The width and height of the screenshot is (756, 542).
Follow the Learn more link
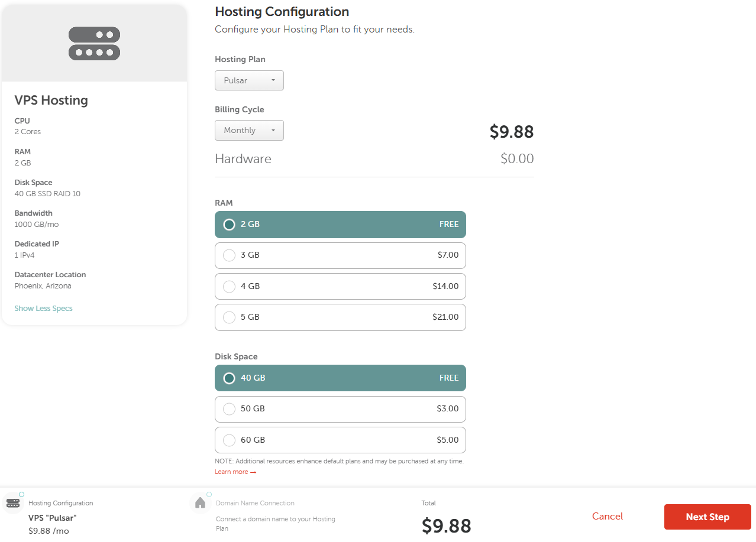click(x=235, y=472)
